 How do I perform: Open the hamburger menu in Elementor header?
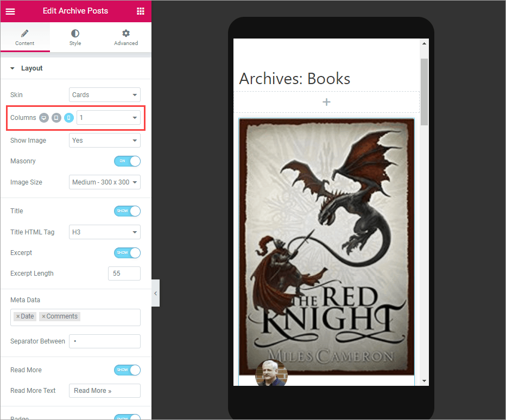pos(10,11)
